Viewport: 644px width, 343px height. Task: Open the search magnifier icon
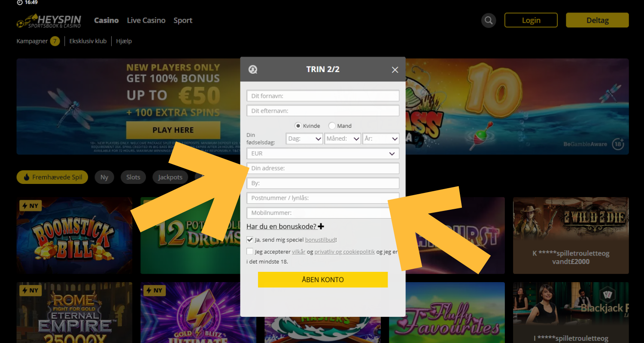point(489,20)
